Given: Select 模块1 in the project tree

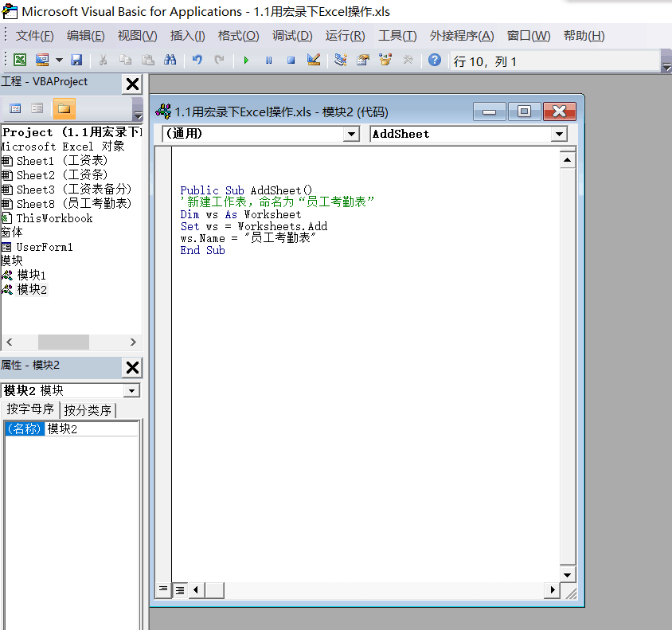Looking at the screenshot, I should click(x=32, y=275).
